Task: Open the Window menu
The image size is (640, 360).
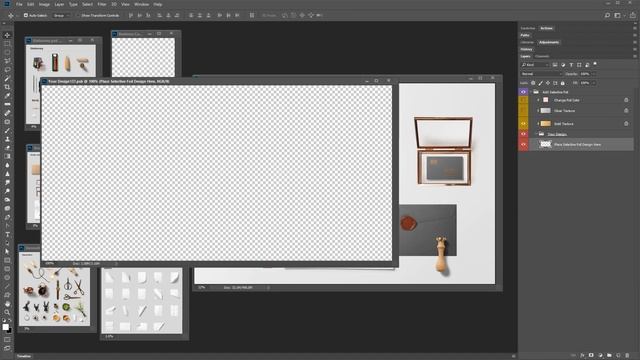Action: point(142,4)
